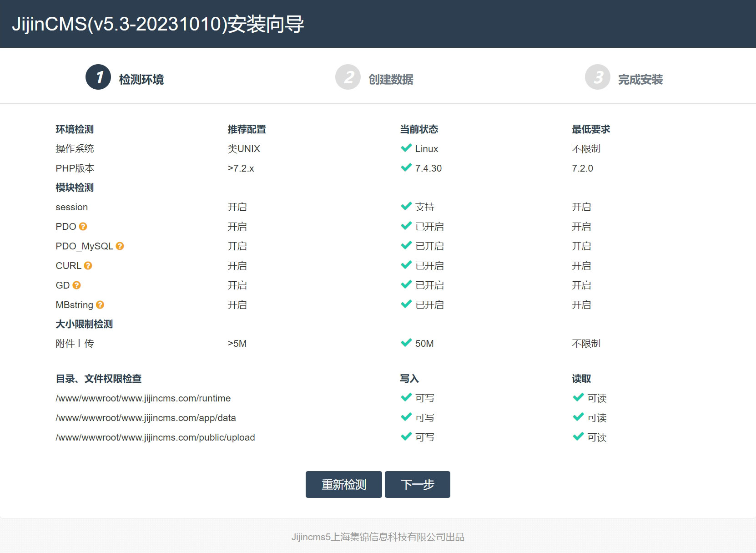The width and height of the screenshot is (756, 553).
Task: Click the GD help question-mark icon
Action: point(76,285)
